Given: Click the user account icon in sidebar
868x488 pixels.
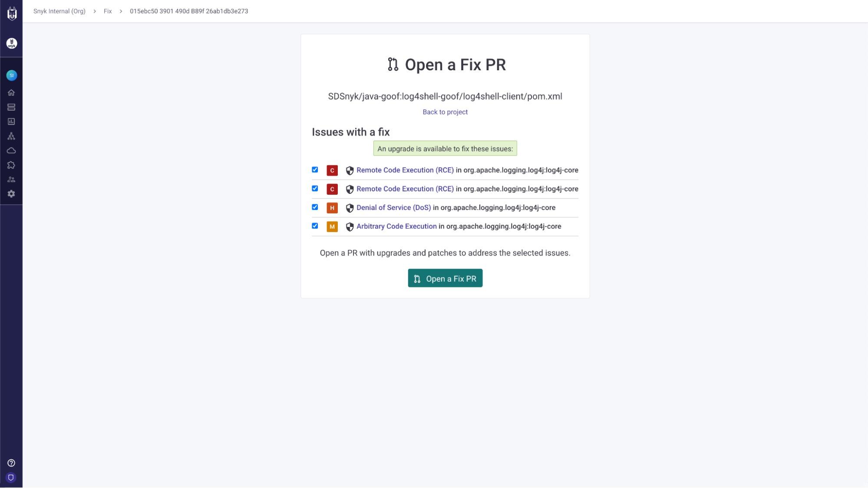Looking at the screenshot, I should pyautogui.click(x=11, y=75).
